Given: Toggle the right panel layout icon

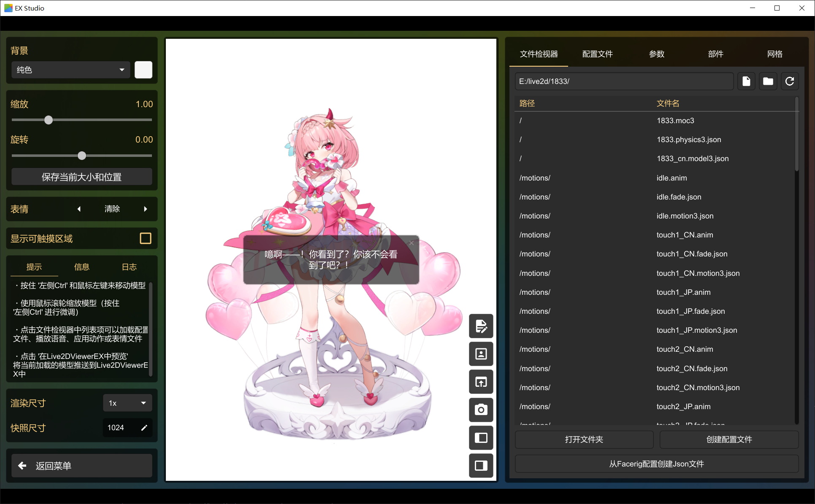Looking at the screenshot, I should click(x=481, y=466).
